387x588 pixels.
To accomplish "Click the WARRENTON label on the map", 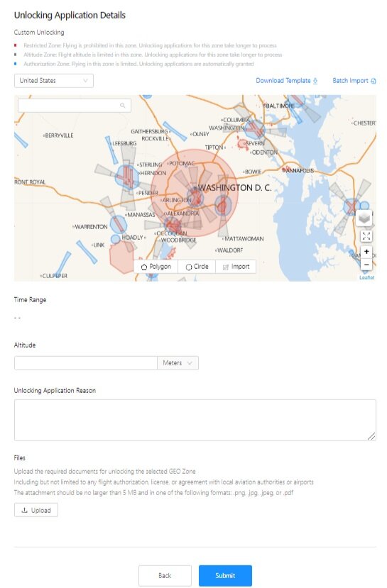I will [91, 227].
